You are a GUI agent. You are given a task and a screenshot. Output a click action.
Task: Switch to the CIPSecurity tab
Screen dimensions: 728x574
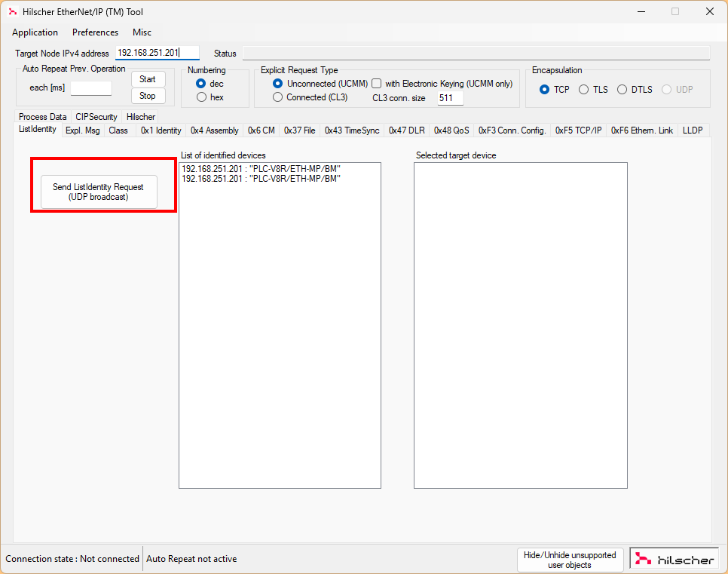click(x=96, y=117)
